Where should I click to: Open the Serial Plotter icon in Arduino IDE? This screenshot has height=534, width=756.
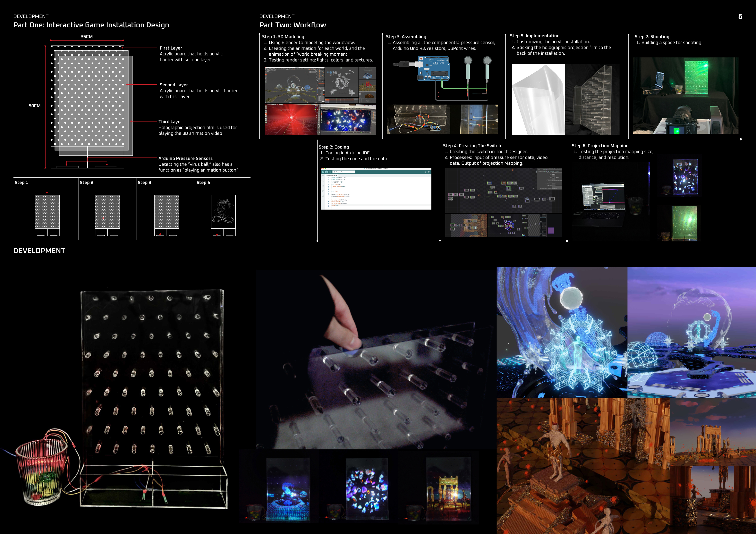(x=425, y=172)
